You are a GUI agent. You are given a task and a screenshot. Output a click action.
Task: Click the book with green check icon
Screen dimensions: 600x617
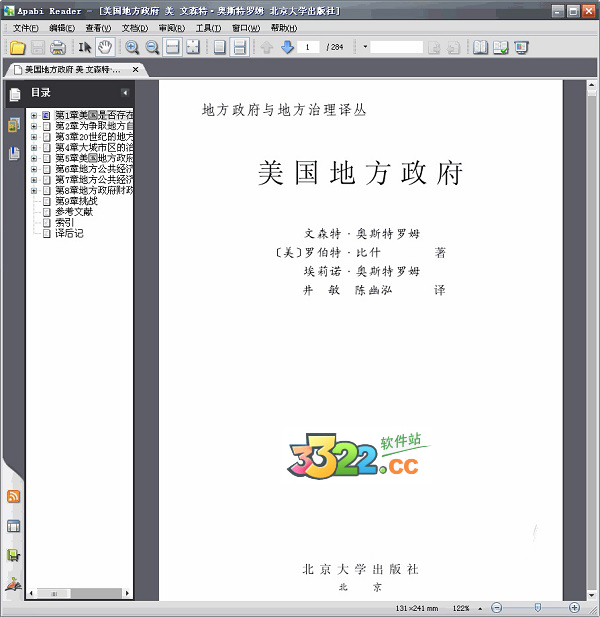tap(501, 47)
